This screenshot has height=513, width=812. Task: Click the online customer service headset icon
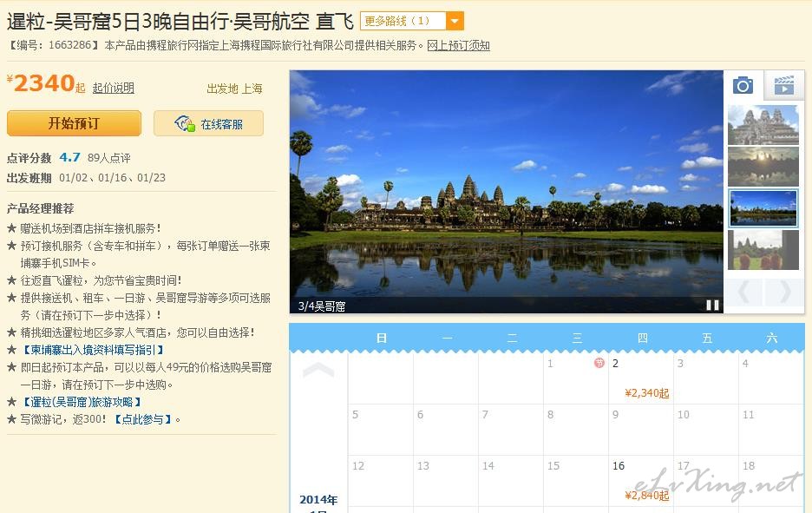pyautogui.click(x=185, y=123)
